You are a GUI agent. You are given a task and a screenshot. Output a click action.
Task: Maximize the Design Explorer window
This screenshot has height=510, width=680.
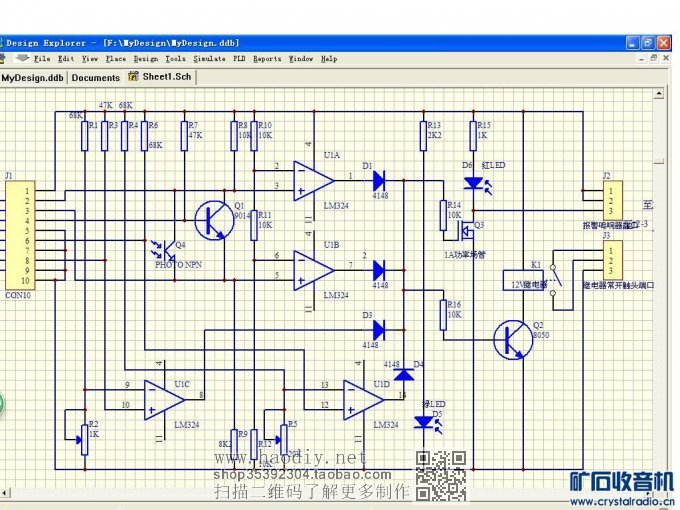(647, 43)
